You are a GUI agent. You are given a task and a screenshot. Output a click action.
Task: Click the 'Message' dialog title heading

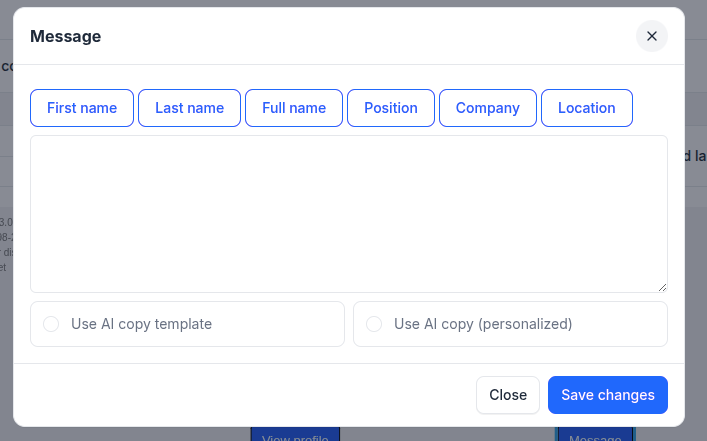[x=66, y=37]
